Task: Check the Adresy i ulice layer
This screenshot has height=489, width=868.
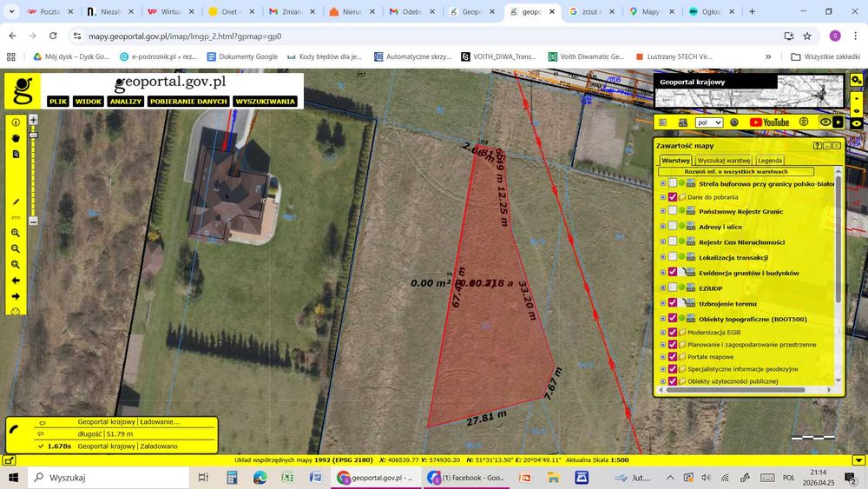Action: pos(673,227)
